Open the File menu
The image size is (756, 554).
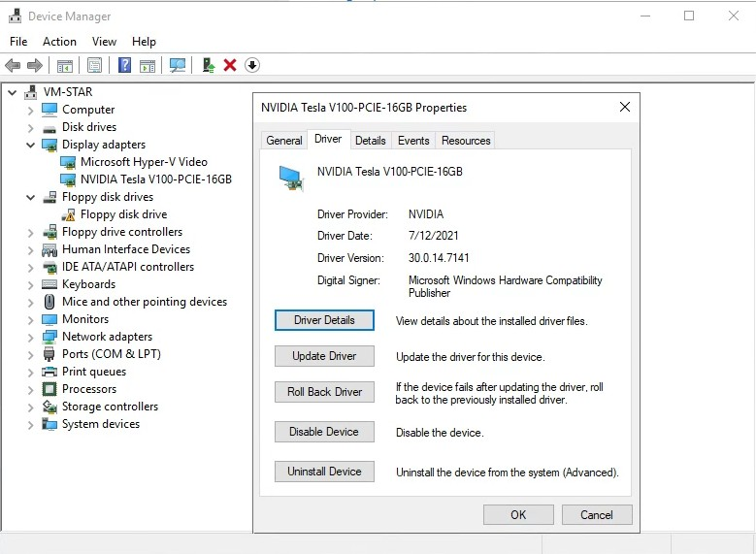click(x=18, y=42)
